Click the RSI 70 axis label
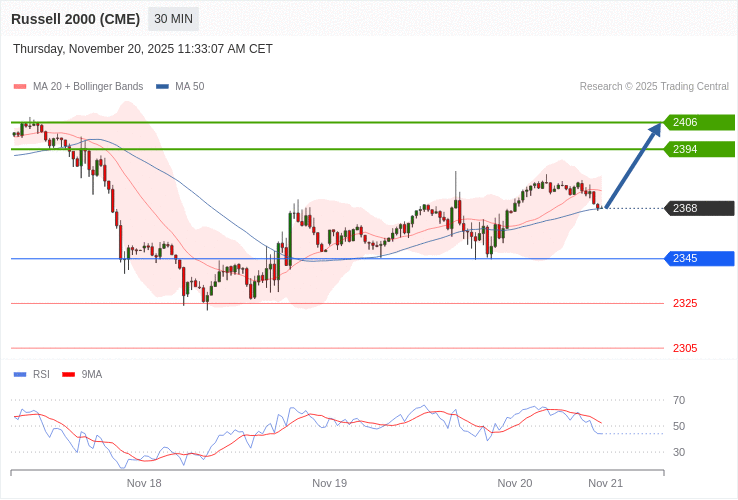738x500 pixels. (x=679, y=400)
